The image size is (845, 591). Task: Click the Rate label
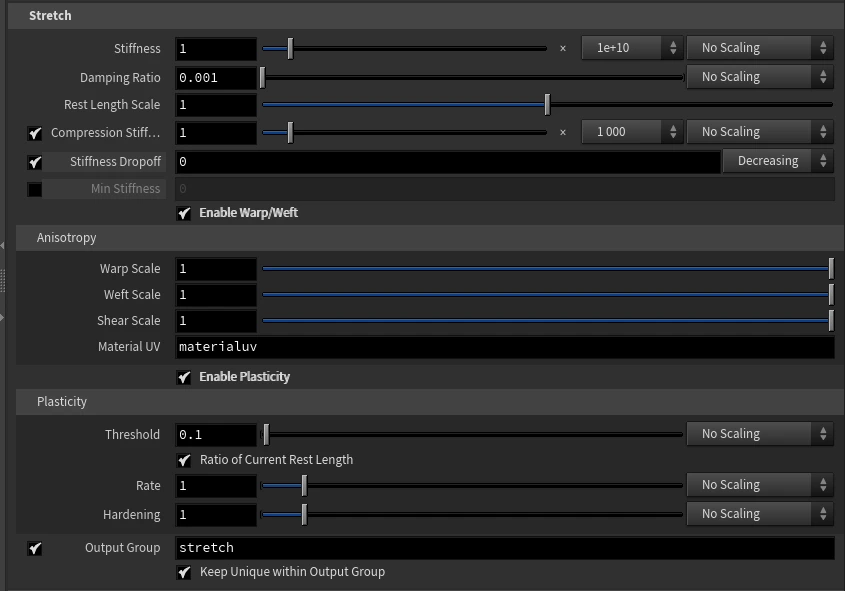pos(148,485)
